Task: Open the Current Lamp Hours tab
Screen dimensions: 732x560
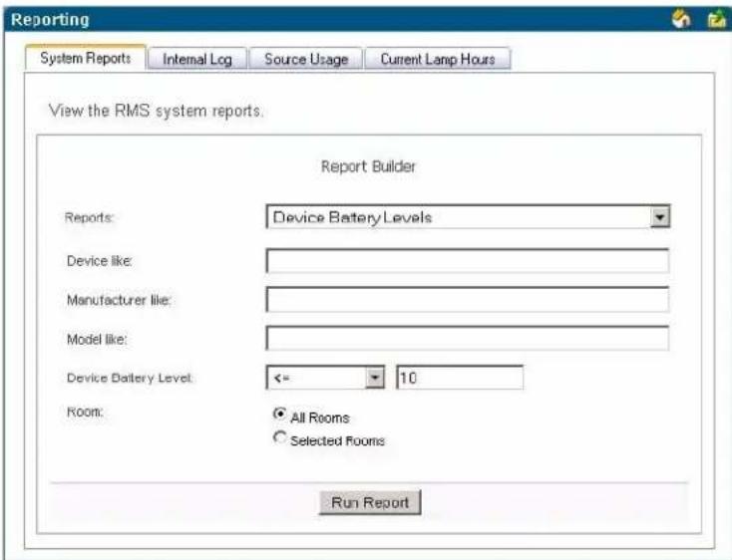Action: [x=438, y=59]
